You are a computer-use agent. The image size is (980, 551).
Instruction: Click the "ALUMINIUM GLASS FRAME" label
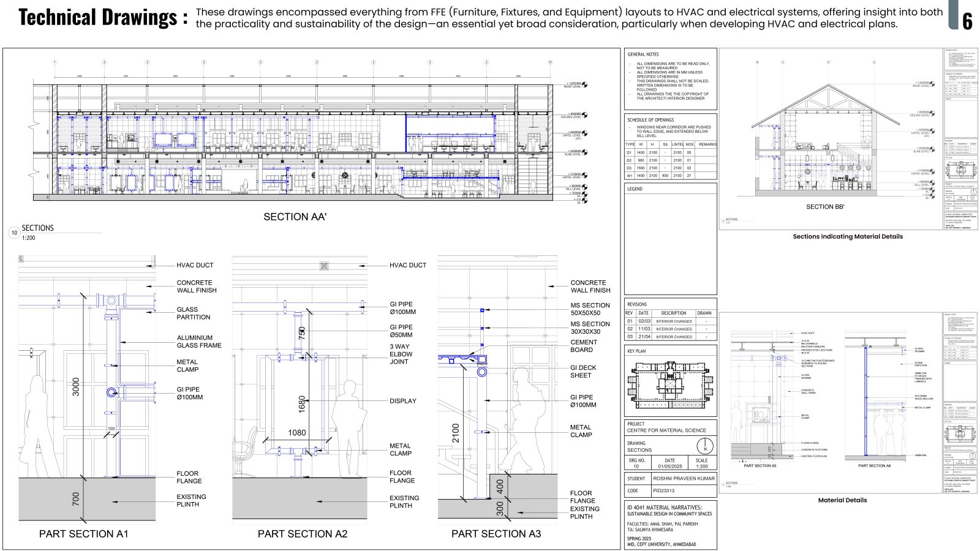pos(199,342)
